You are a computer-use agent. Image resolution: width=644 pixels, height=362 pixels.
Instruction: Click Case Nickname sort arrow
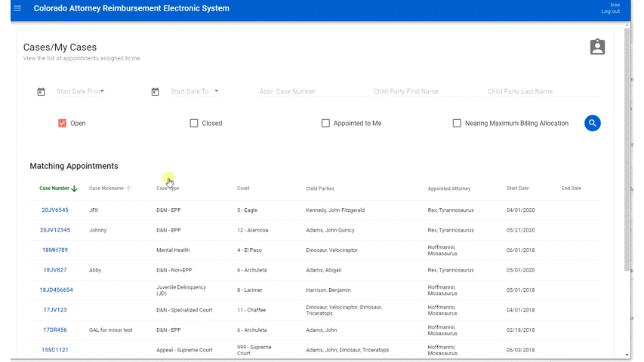click(128, 189)
